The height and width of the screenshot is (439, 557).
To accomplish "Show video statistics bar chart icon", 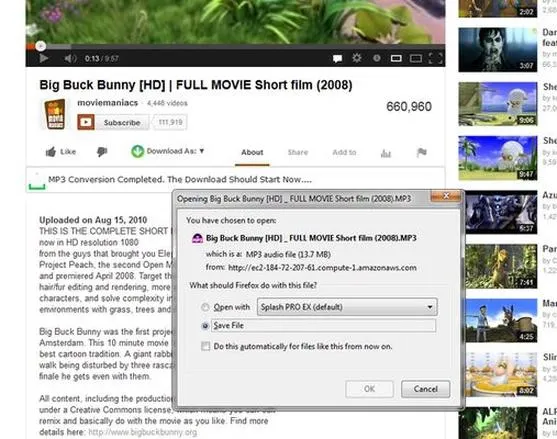I will click(x=386, y=153).
